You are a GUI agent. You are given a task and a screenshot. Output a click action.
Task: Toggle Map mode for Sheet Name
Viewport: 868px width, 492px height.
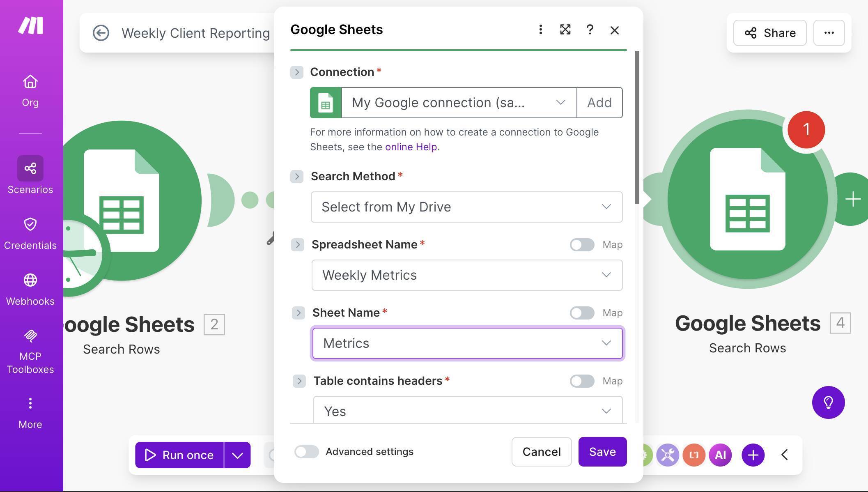(581, 313)
